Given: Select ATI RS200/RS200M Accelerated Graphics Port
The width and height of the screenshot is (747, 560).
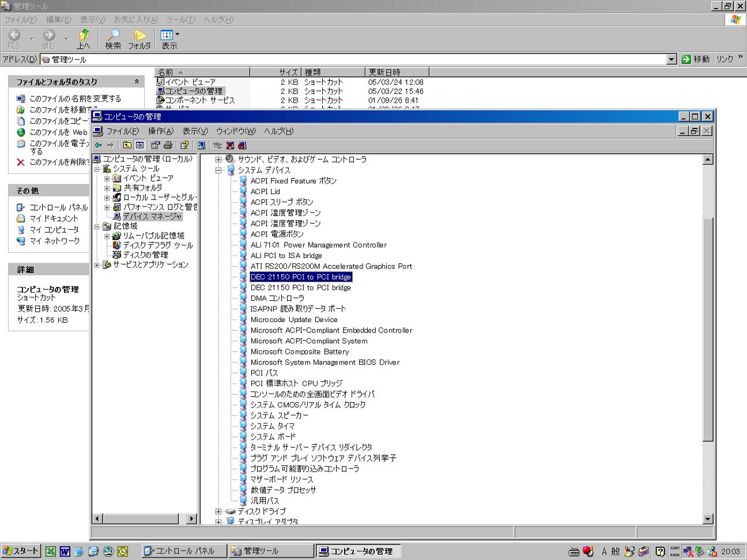Looking at the screenshot, I should point(331,266).
